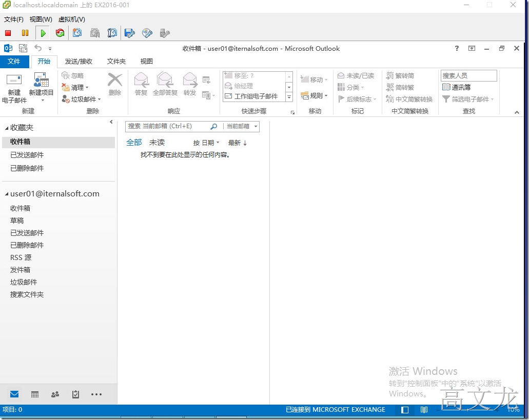Customize Quick Access Toolbar dropdown

[50, 49]
